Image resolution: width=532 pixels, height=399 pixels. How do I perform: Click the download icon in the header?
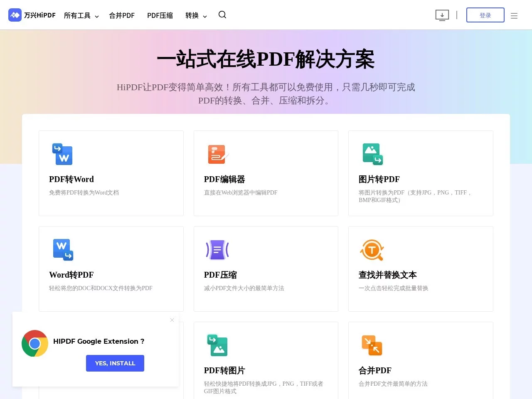click(x=442, y=15)
